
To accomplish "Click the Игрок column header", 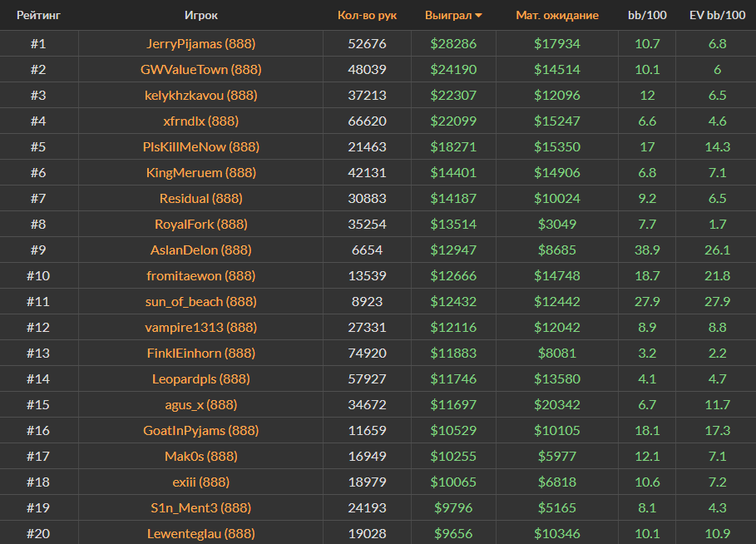I will click(x=200, y=15).
